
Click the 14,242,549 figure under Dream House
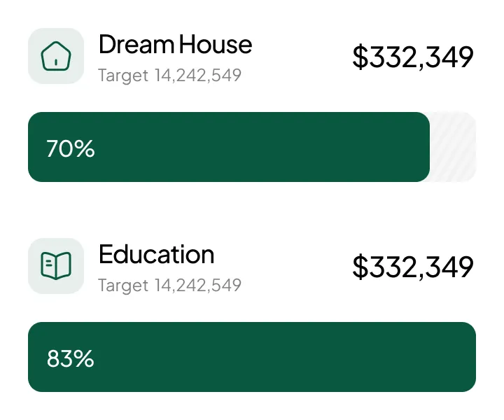point(197,76)
